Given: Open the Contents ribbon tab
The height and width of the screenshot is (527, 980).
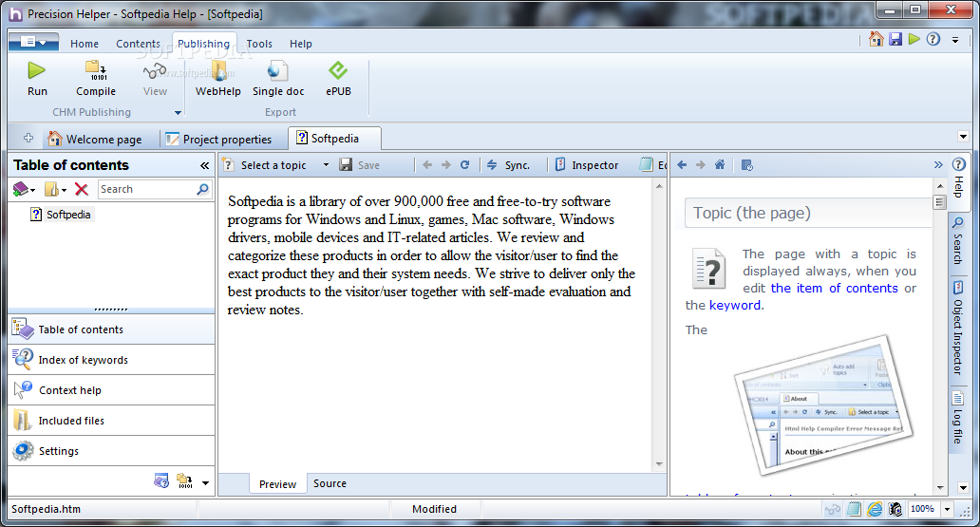Looking at the screenshot, I should (x=138, y=44).
